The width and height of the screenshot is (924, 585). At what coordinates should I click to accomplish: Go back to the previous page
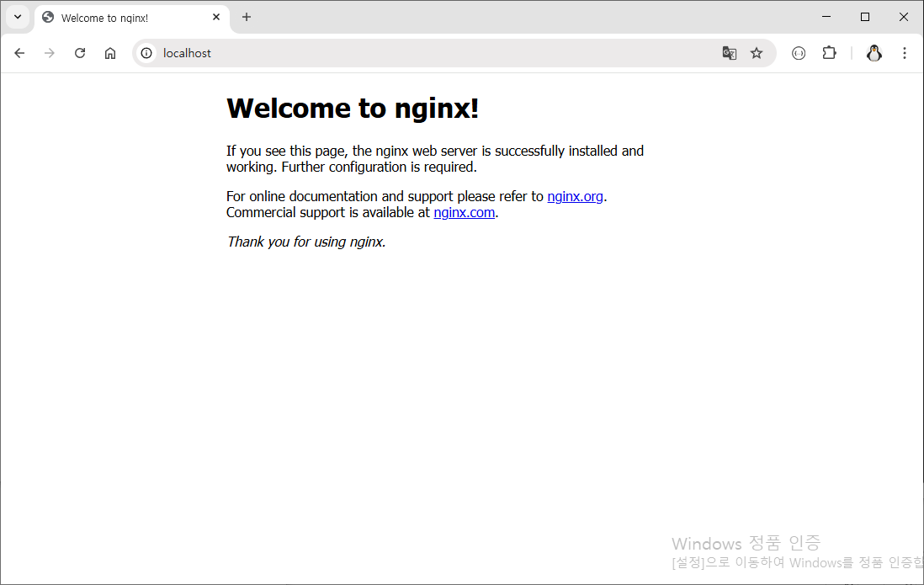point(19,53)
